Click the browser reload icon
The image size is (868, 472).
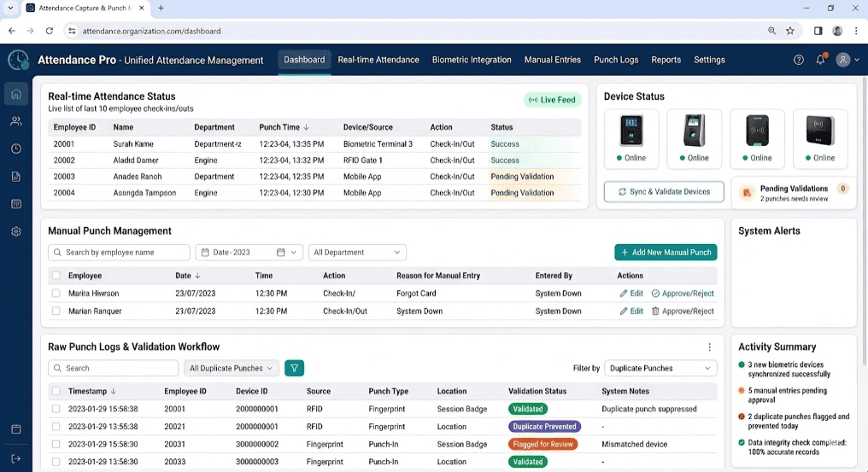50,31
